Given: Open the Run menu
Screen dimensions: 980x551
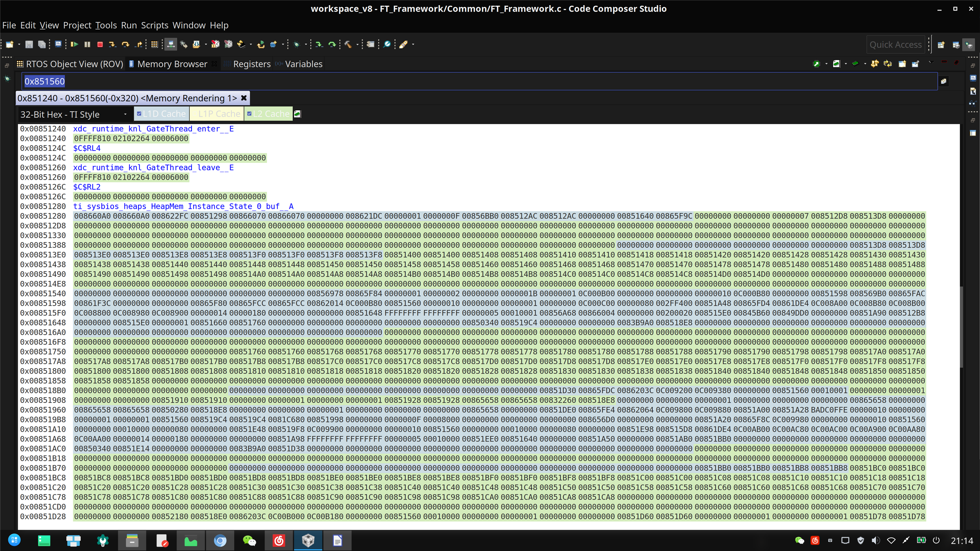Looking at the screenshot, I should point(129,25).
